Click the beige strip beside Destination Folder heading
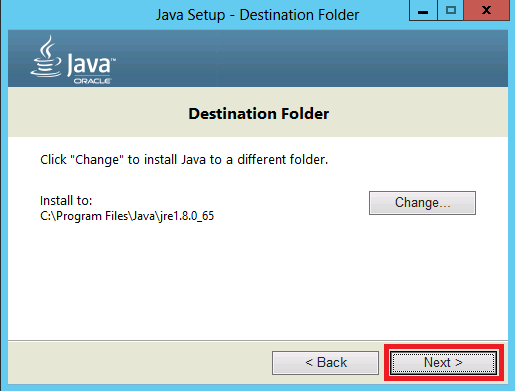 418,112
